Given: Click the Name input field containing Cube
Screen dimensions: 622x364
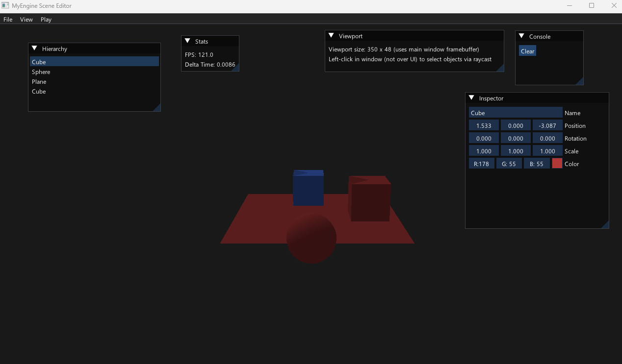Looking at the screenshot, I should [x=515, y=113].
